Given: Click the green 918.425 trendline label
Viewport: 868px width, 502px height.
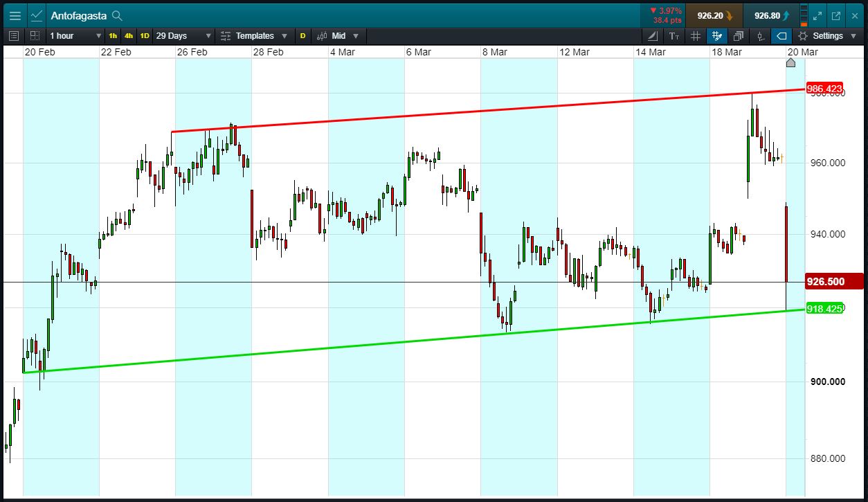Looking at the screenshot, I should [x=824, y=309].
